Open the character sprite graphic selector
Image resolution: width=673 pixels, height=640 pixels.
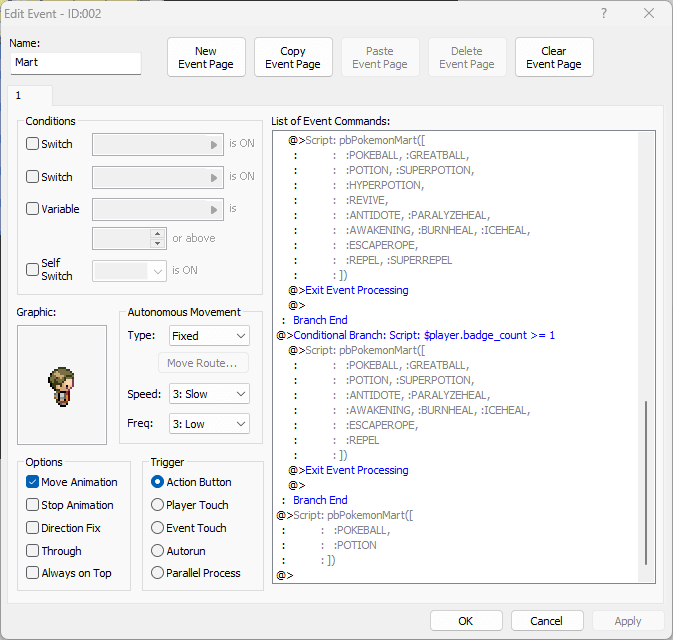[62, 385]
